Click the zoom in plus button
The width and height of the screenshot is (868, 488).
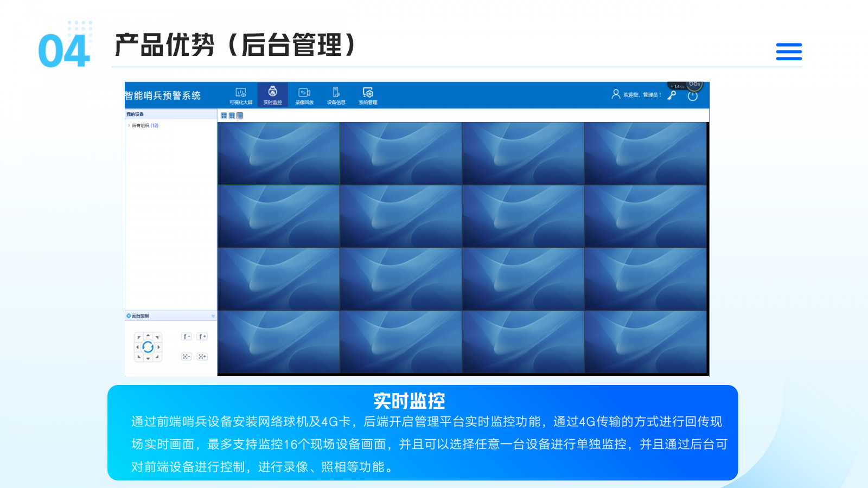click(x=202, y=356)
